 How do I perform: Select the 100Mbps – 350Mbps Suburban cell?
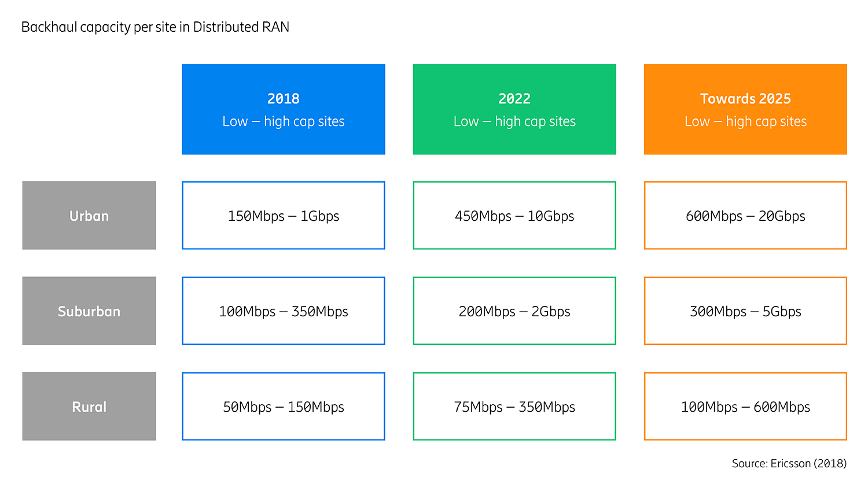(x=283, y=310)
